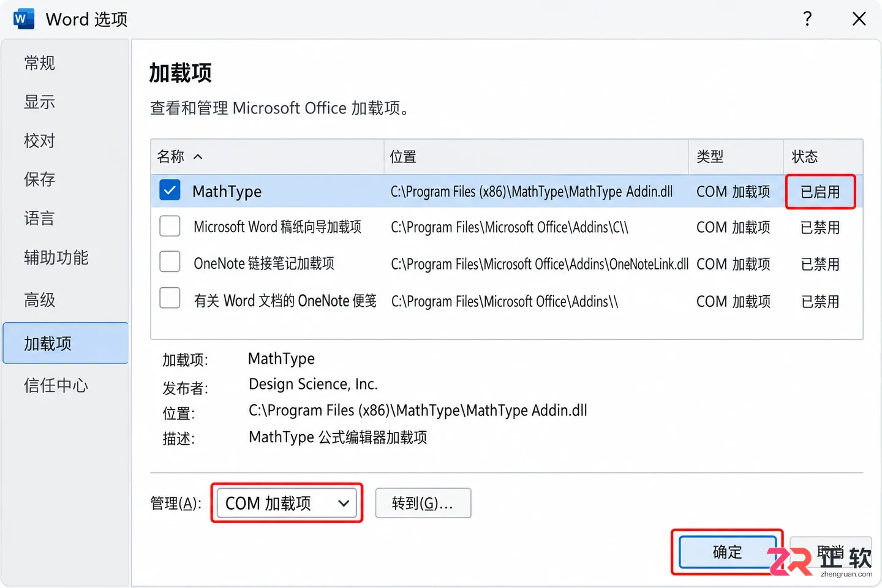Image resolution: width=882 pixels, height=588 pixels.
Task: Switch to the 显示 category
Action: 65,102
